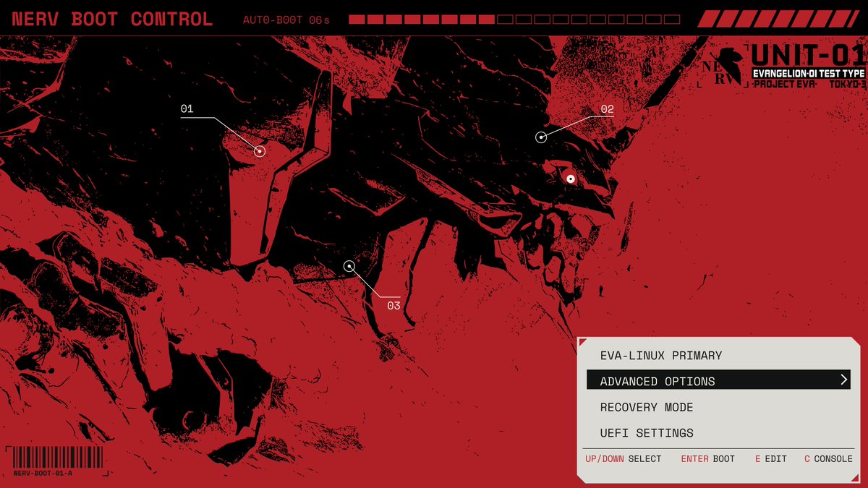Screen dimensions: 868x488
Task: Click the E EDIT hint
Action: coord(770,459)
